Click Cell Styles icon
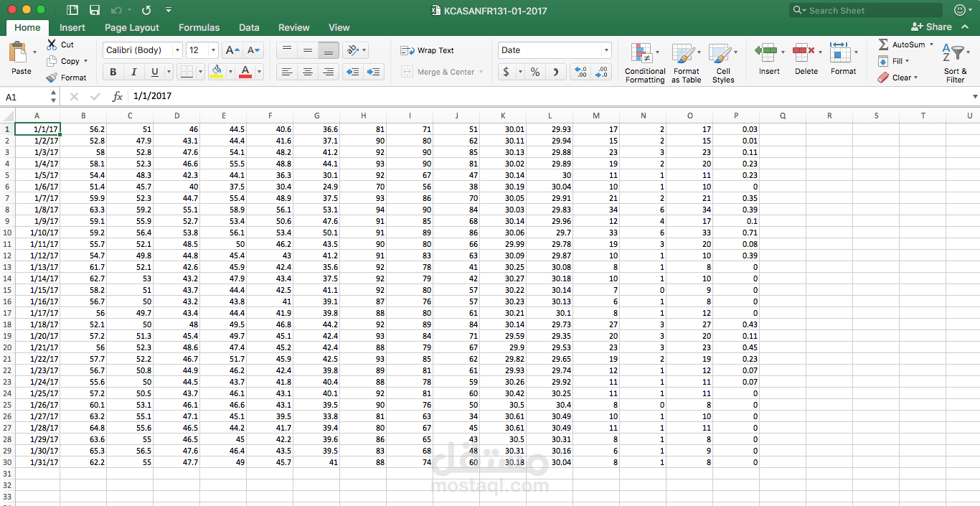This screenshot has width=980, height=506. [x=720, y=54]
